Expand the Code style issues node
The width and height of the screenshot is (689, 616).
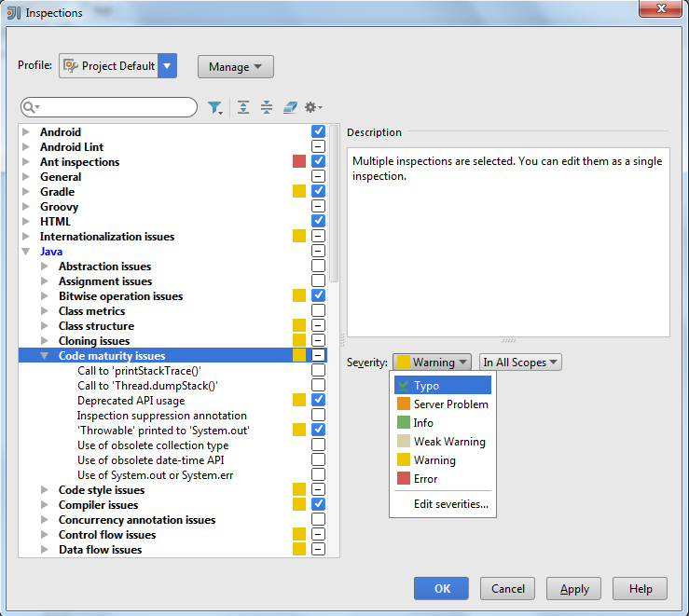[x=44, y=490]
